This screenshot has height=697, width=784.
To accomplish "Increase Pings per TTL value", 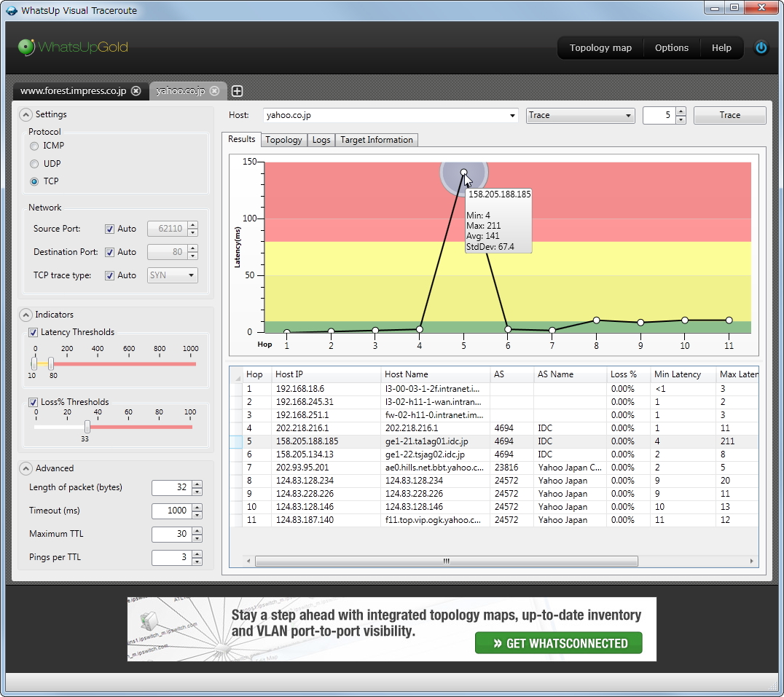I will pos(197,554).
